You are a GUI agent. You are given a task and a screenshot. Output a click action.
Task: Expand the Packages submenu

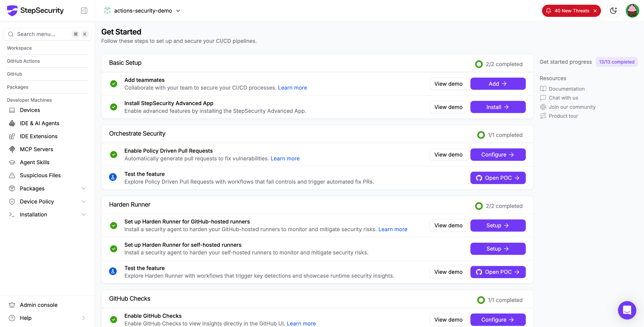(84, 188)
